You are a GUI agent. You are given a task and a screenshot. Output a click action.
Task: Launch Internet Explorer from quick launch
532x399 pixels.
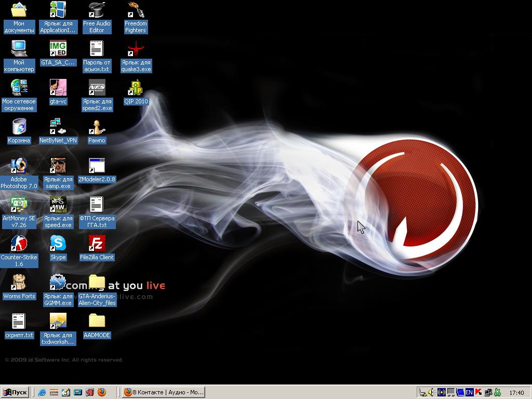point(42,393)
